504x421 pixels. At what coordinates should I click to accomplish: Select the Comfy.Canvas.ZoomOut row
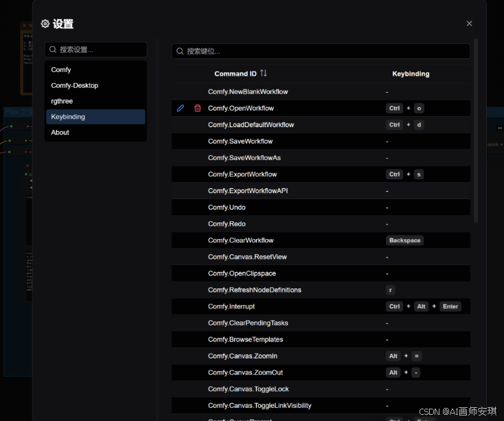click(x=321, y=372)
